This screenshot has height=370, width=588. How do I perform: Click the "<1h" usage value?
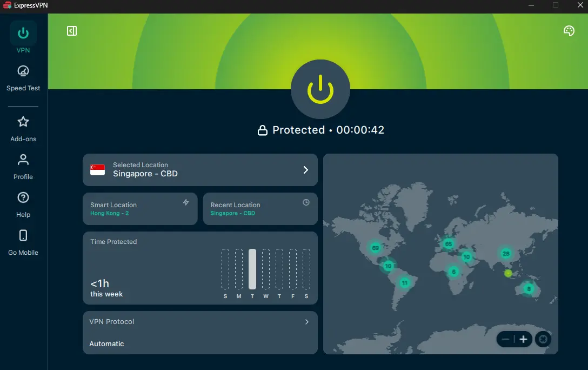coord(100,283)
